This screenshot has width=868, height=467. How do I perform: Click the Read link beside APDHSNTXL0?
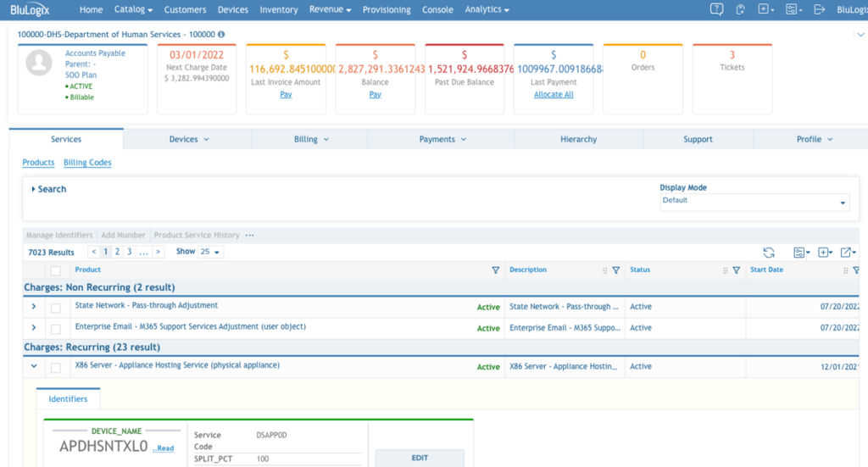click(164, 448)
